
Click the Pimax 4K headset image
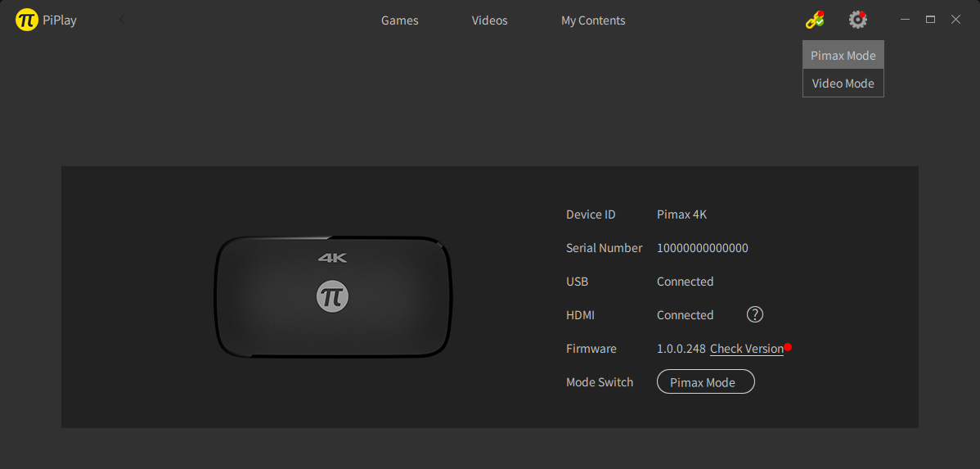coord(333,297)
